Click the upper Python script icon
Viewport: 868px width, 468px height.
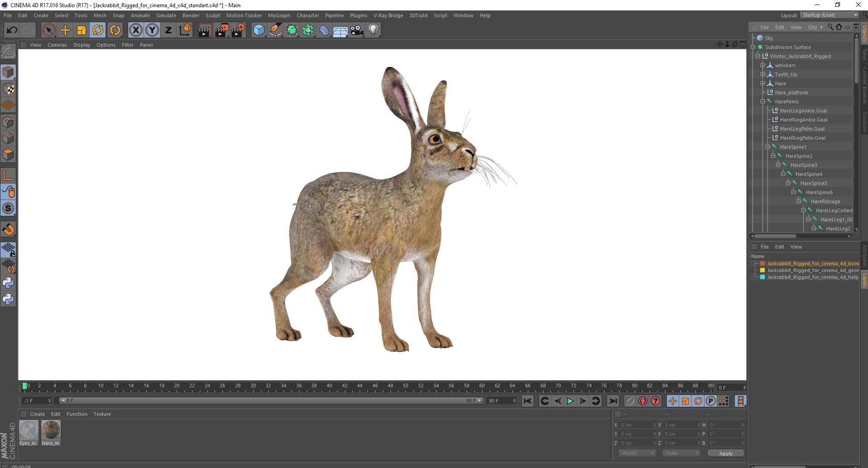[8, 283]
